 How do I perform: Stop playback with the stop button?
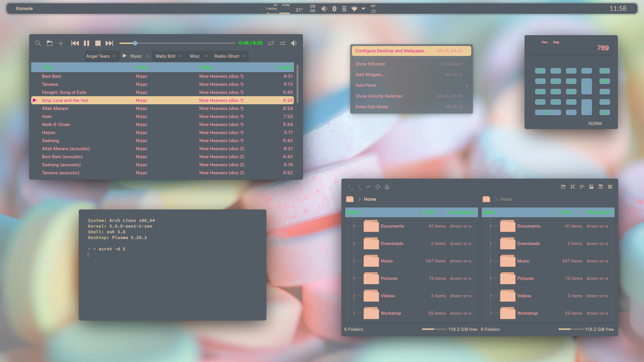(98, 43)
